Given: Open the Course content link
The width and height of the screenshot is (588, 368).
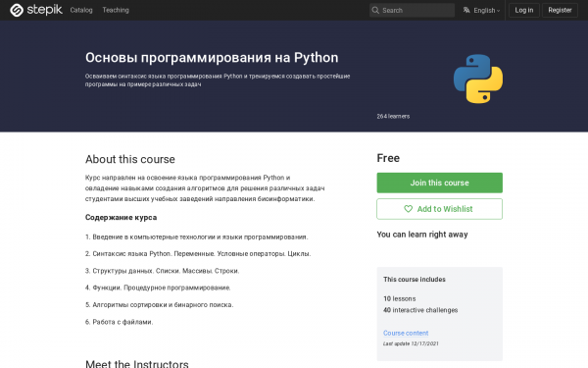Looking at the screenshot, I should pyautogui.click(x=406, y=333).
